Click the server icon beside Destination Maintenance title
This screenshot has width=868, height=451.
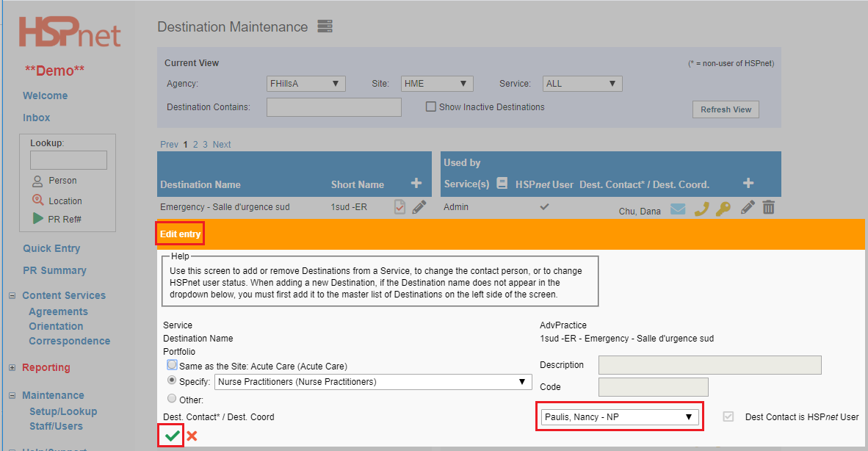click(325, 26)
